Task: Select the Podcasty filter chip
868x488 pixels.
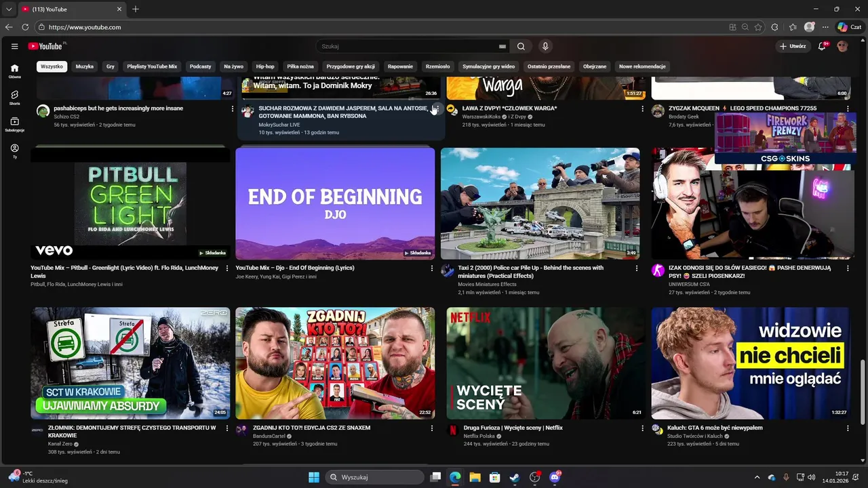Action: point(201,66)
